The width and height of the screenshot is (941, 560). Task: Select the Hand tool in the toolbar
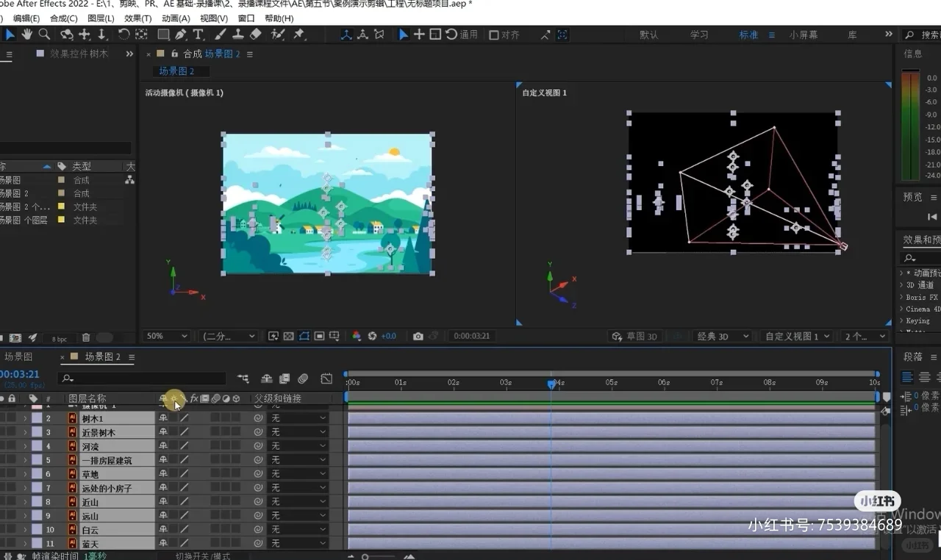coord(27,35)
